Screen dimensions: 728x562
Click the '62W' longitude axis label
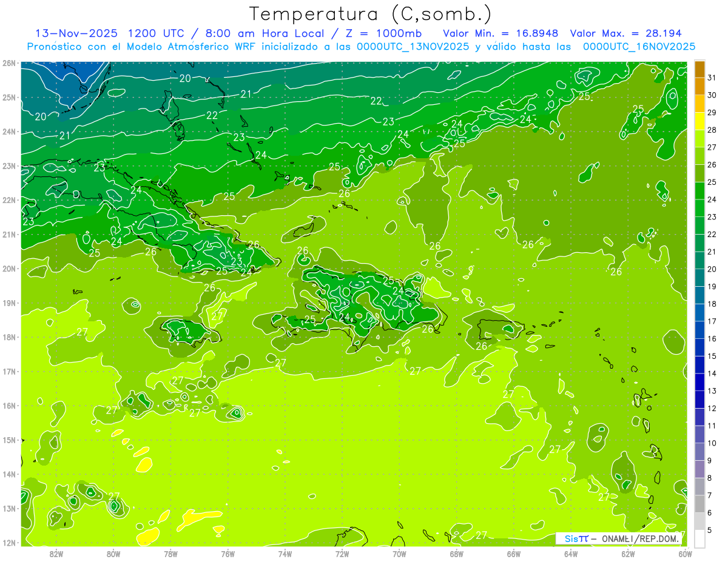[628, 554]
